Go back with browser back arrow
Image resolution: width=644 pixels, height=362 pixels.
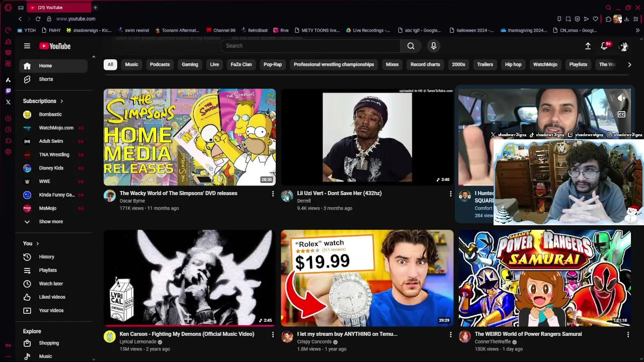click(20, 19)
